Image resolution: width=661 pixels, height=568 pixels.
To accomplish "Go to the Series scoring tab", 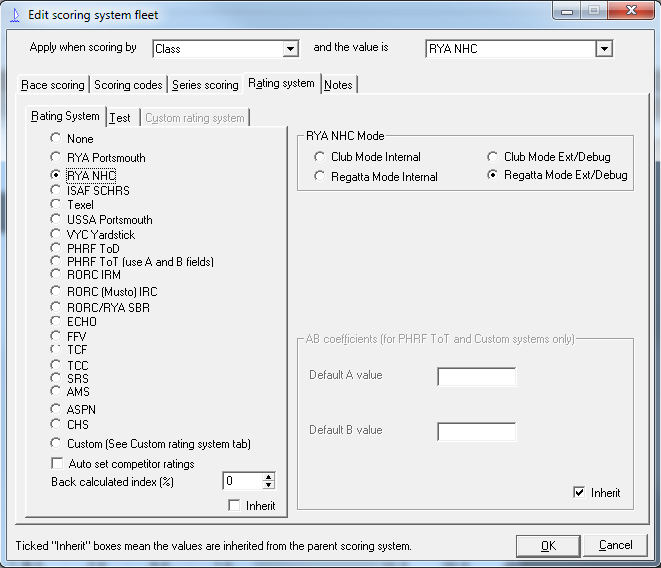I will (205, 85).
